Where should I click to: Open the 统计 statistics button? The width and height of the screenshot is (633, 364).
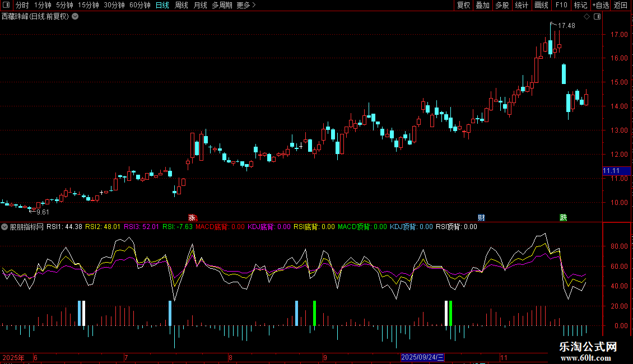coord(522,5)
